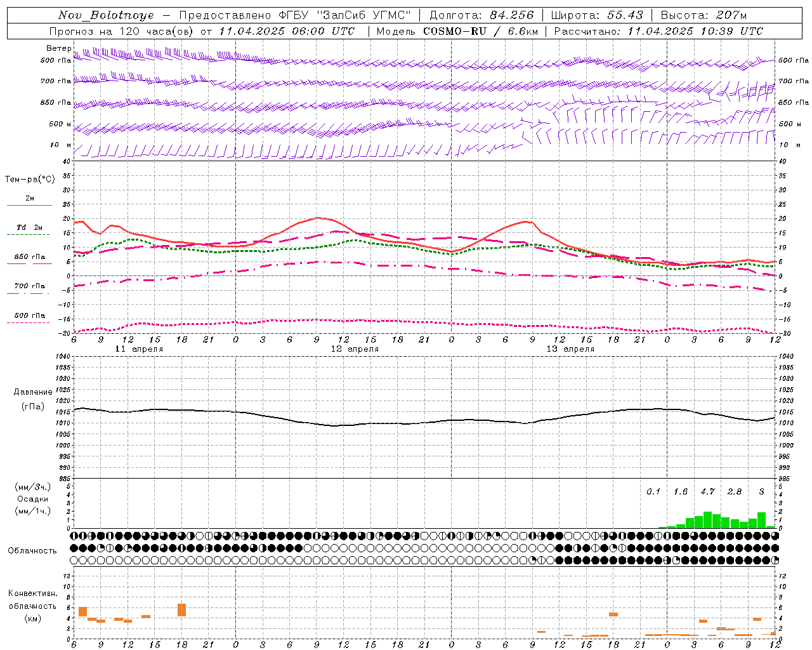This screenshot has height=650, width=812.
Task: Click the tall orange convective bar at 18h, 11 апреля
Action: 181,610
